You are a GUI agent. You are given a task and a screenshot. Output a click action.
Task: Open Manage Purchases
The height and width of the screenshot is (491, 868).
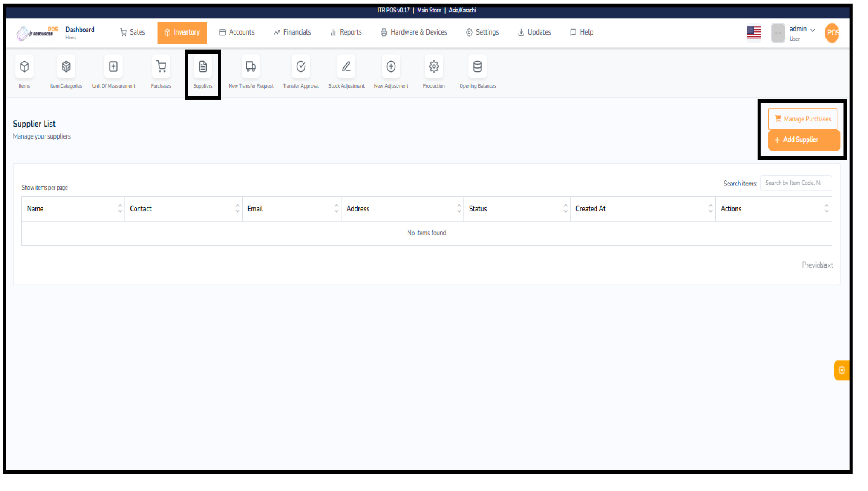pos(803,119)
